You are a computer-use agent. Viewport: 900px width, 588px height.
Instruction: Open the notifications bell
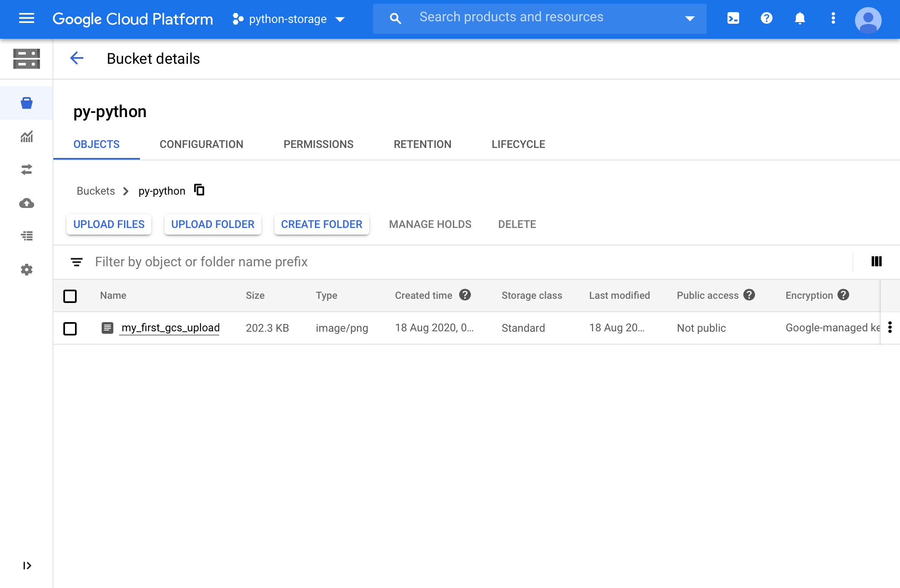(x=800, y=18)
